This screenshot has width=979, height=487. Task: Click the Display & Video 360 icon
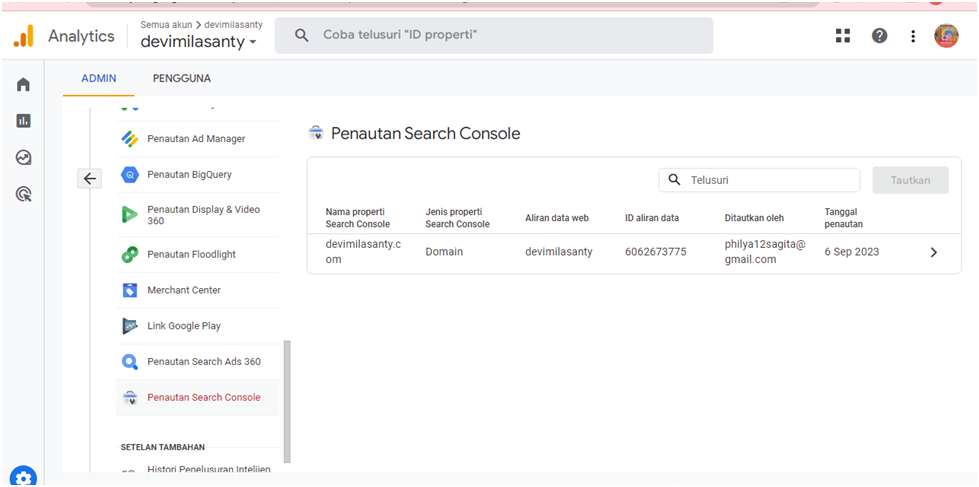click(130, 215)
